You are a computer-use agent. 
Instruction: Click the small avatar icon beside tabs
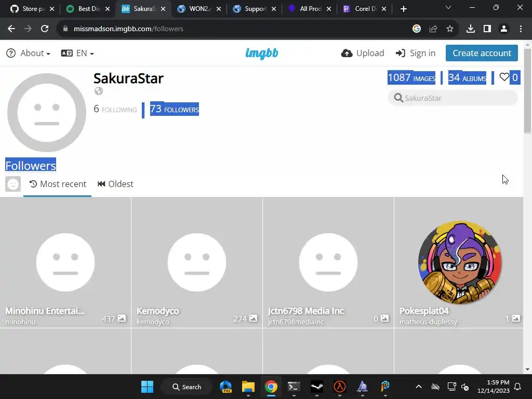(x=13, y=184)
